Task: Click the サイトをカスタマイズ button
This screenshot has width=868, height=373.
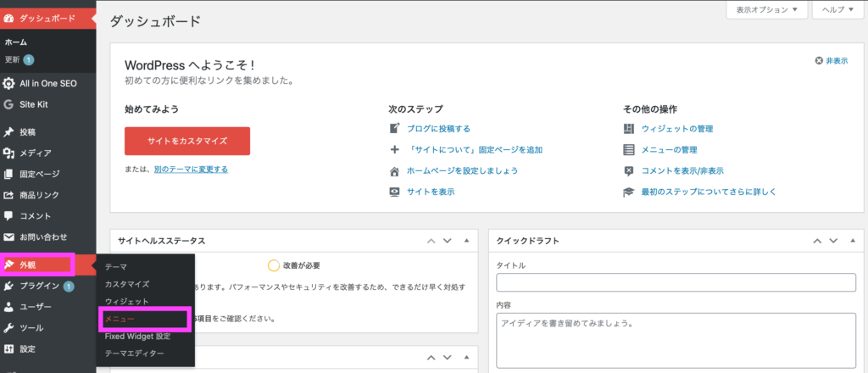Action: 187,141
